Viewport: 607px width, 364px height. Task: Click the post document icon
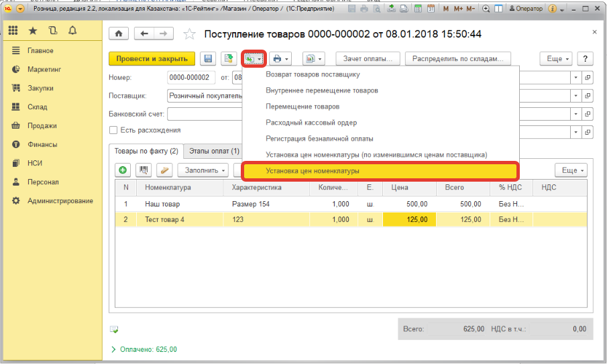pyautogui.click(x=229, y=59)
